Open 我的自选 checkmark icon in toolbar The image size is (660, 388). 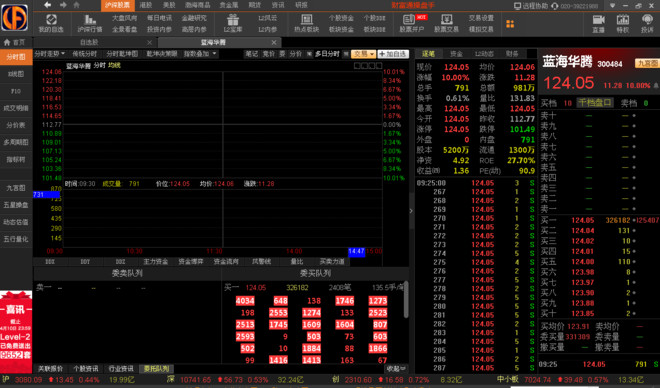[51, 19]
